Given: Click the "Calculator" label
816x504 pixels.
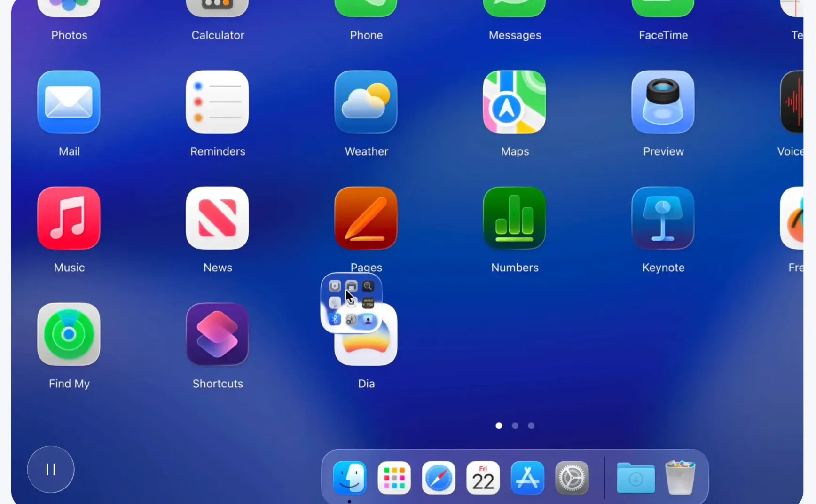Looking at the screenshot, I should [218, 35].
